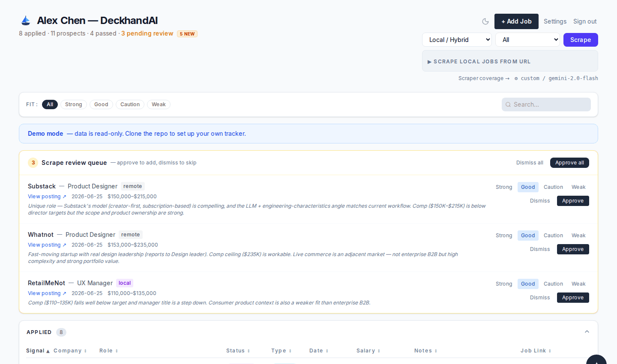Click Sign out
The width and height of the screenshot is (617, 364).
(x=585, y=21)
